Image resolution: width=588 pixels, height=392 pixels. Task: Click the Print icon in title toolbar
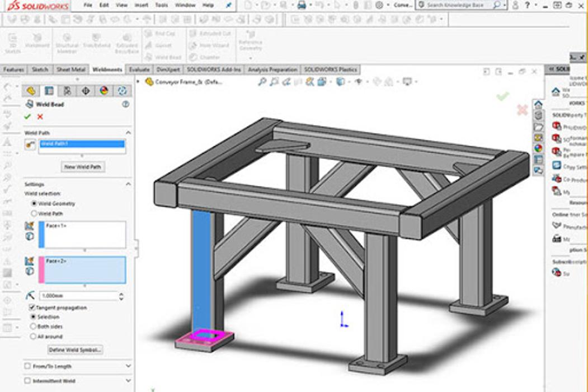pos(302,5)
